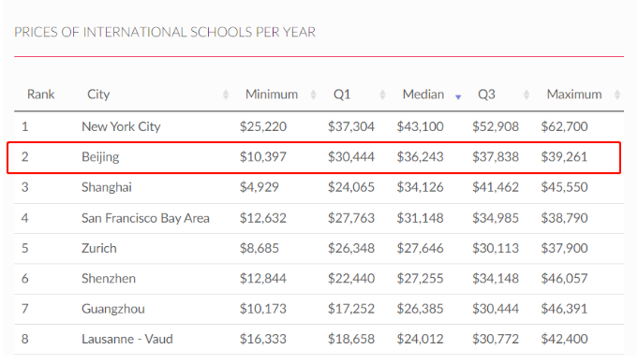The width and height of the screenshot is (638, 364).
Task: Click the Lausanne - Vaud entry
Action: click(127, 340)
